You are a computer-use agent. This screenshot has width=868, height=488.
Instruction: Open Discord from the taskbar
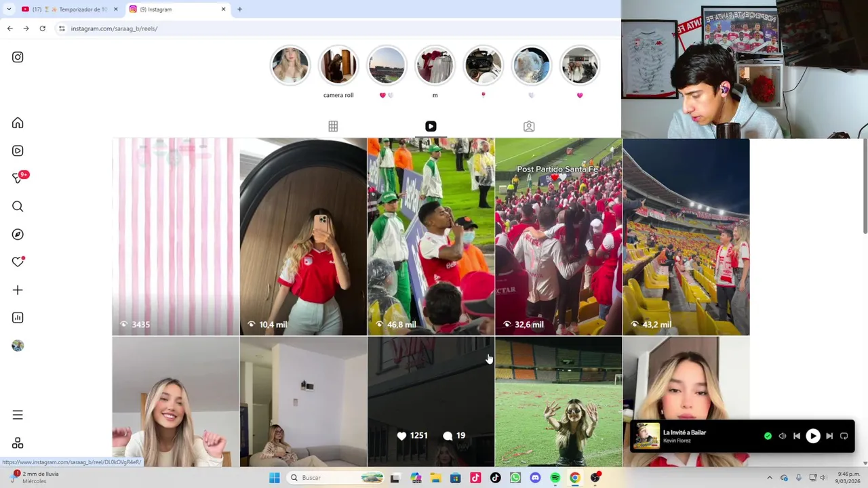[535, 478]
